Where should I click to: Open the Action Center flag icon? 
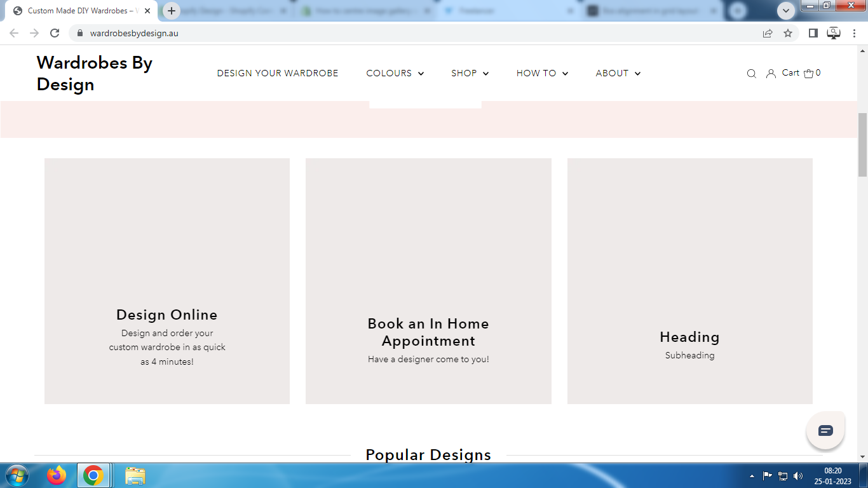[767, 475]
